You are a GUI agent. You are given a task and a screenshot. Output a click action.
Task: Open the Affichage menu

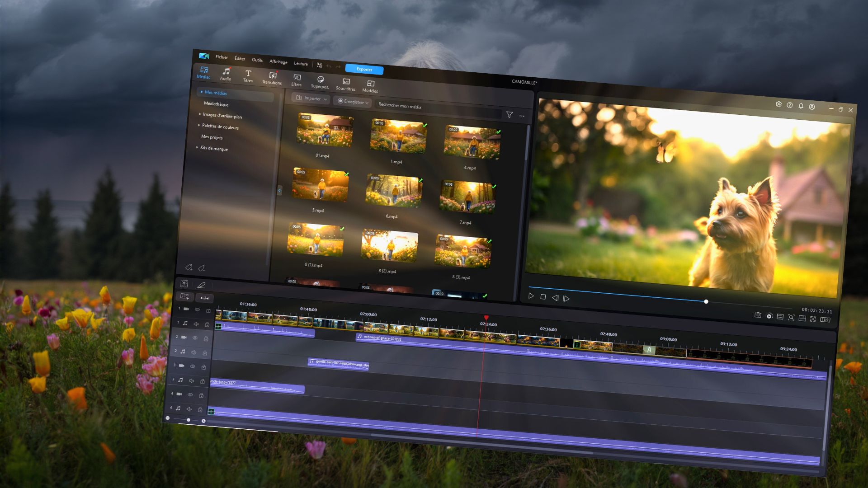278,61
